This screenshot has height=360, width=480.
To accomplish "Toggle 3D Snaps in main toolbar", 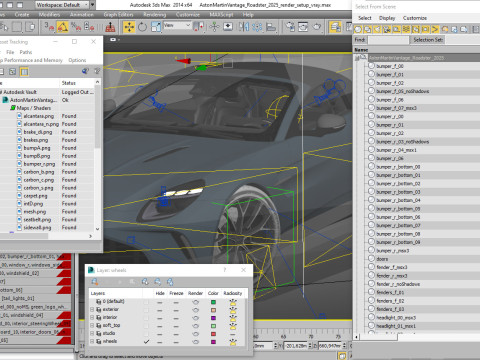I will pyautogui.click(x=49, y=27).
